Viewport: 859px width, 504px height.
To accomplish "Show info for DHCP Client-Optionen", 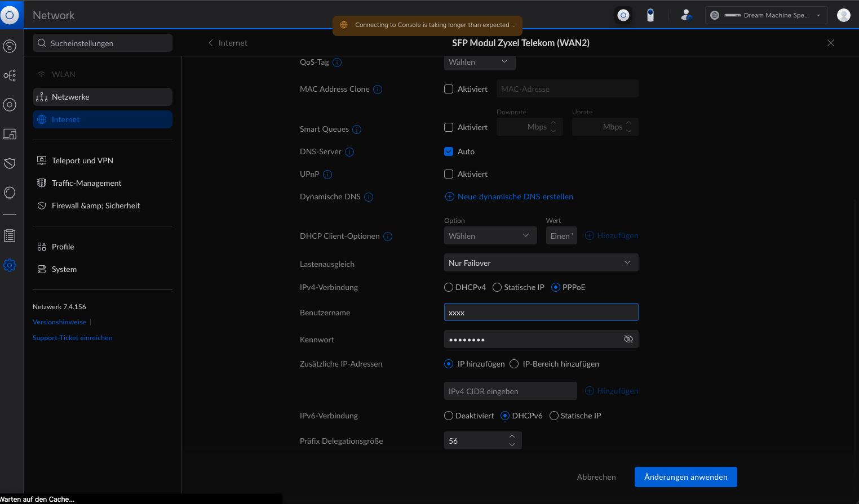I will [388, 237].
